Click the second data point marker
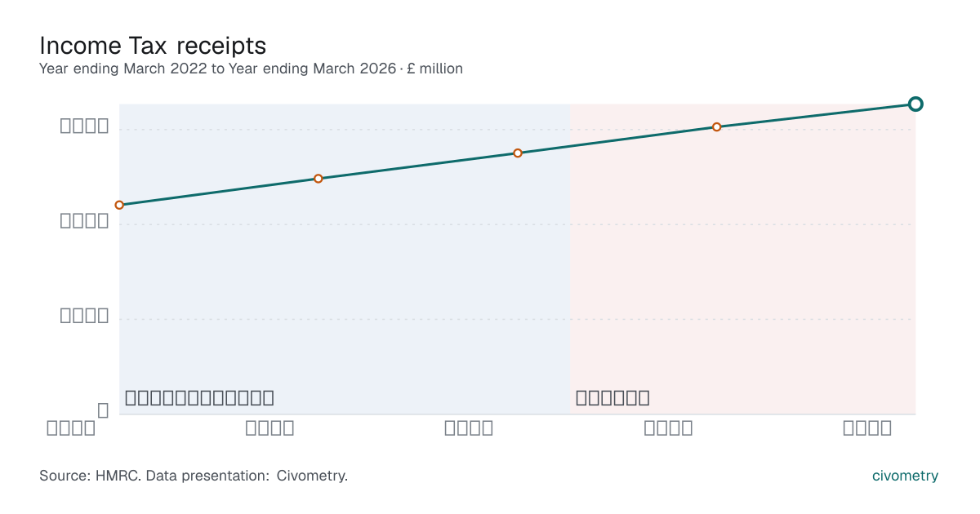 tap(318, 179)
